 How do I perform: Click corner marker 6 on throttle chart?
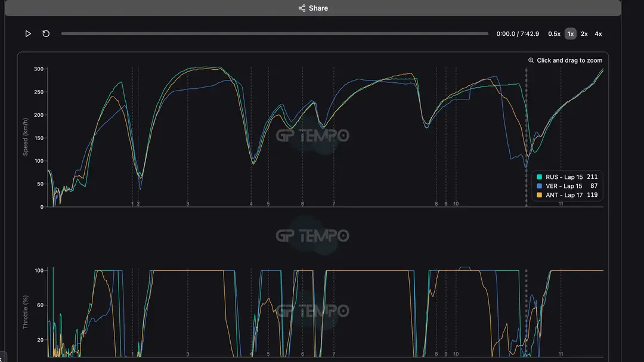click(302, 354)
